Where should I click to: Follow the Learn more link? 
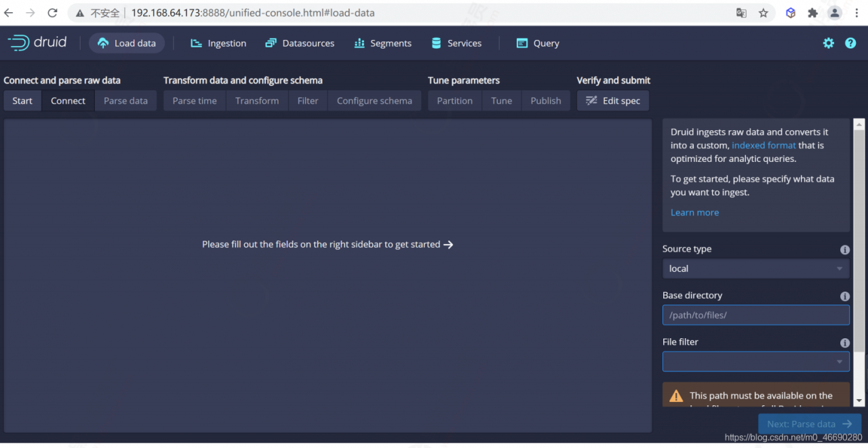tap(694, 212)
